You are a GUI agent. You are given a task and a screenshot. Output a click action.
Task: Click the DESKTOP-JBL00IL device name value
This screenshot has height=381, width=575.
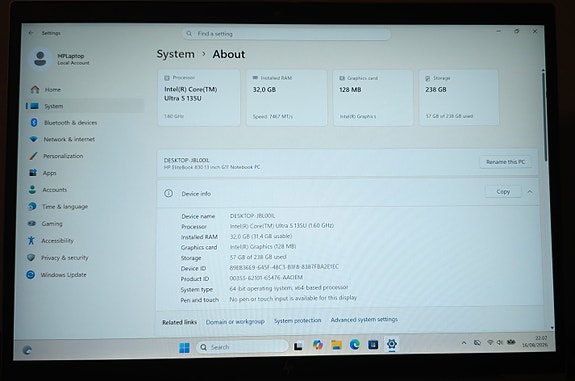click(252, 216)
